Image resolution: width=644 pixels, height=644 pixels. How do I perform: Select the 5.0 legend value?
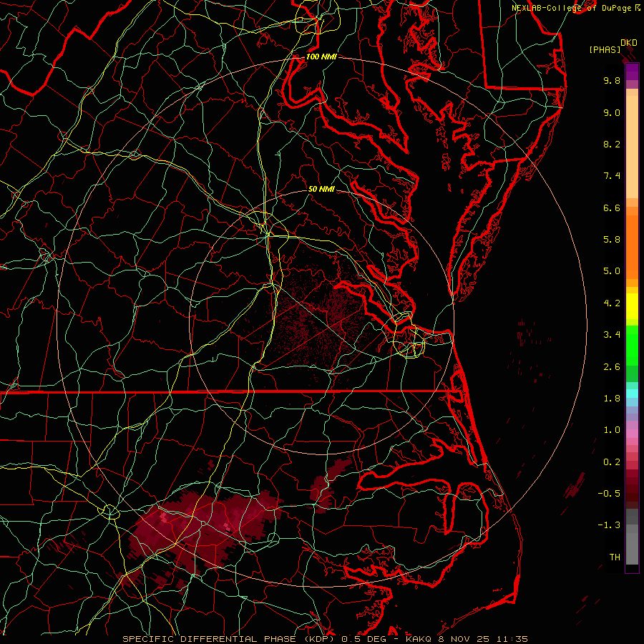(x=612, y=271)
